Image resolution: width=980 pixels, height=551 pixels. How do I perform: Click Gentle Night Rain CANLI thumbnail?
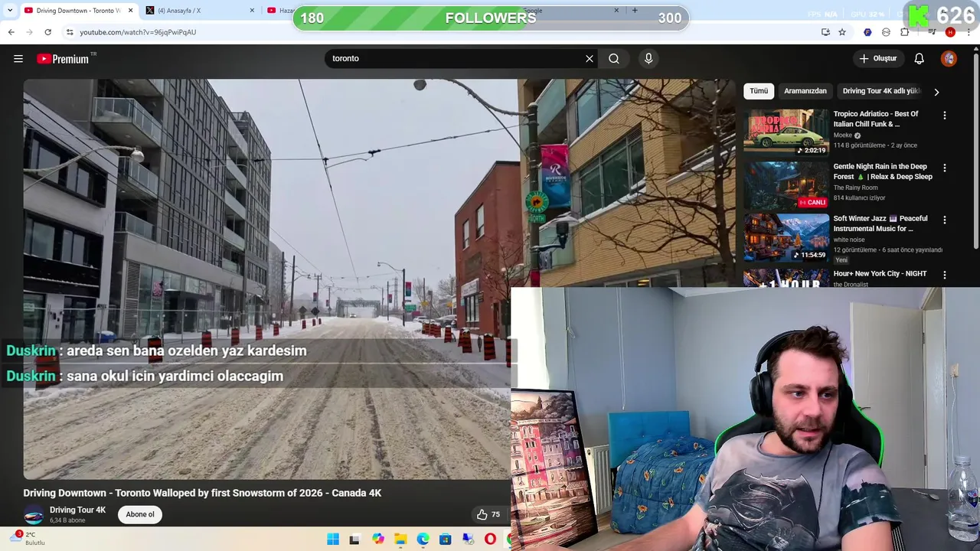coord(786,184)
